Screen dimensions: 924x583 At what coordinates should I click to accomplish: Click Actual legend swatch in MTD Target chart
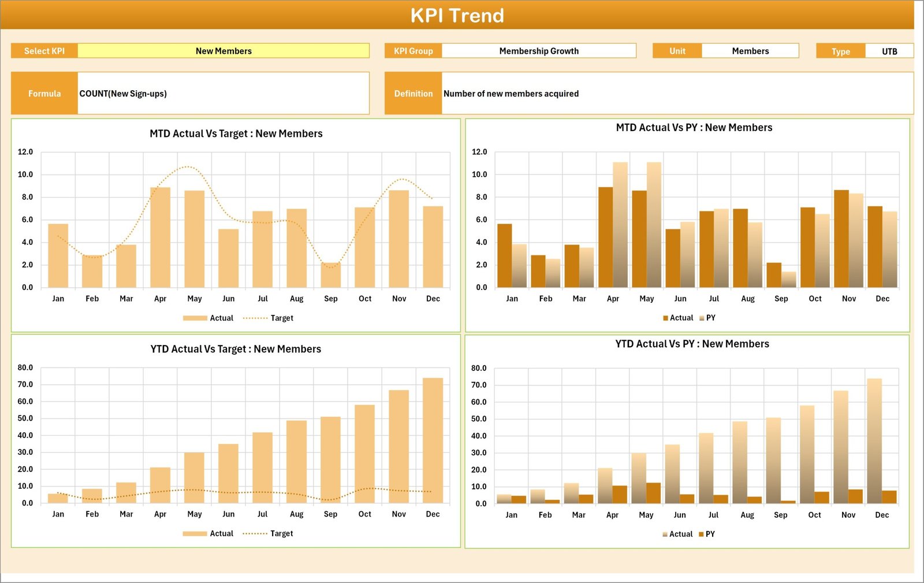point(195,318)
